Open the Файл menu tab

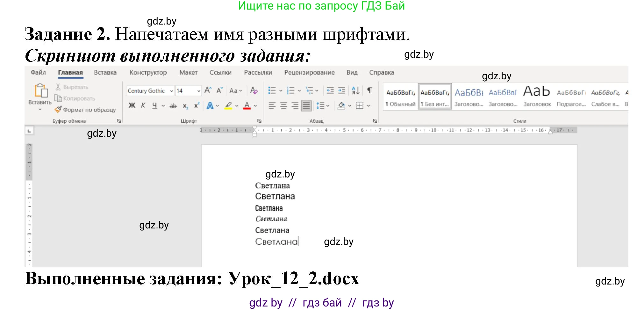coord(38,72)
